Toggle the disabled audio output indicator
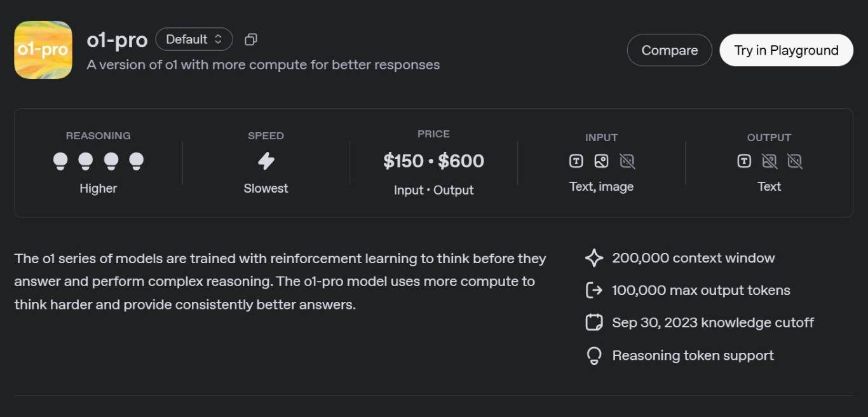The width and height of the screenshot is (868, 417). point(795,161)
